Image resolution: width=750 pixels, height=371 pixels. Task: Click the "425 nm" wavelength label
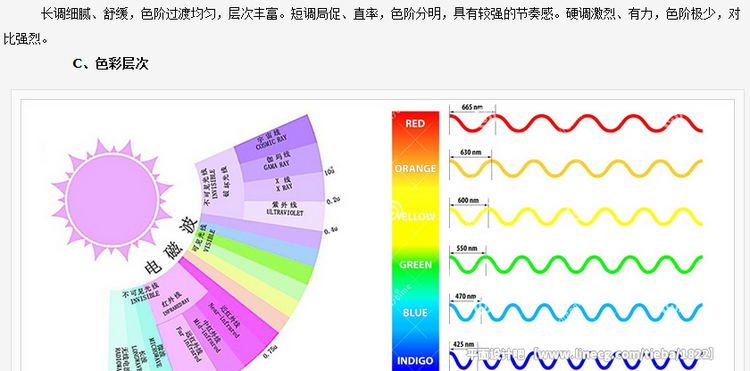coord(463,344)
